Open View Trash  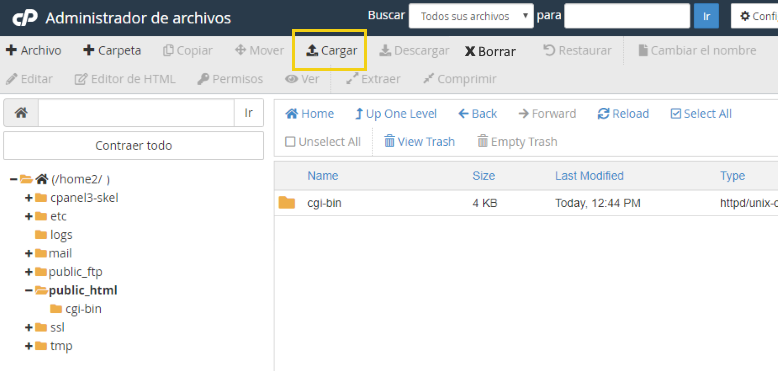coord(419,142)
